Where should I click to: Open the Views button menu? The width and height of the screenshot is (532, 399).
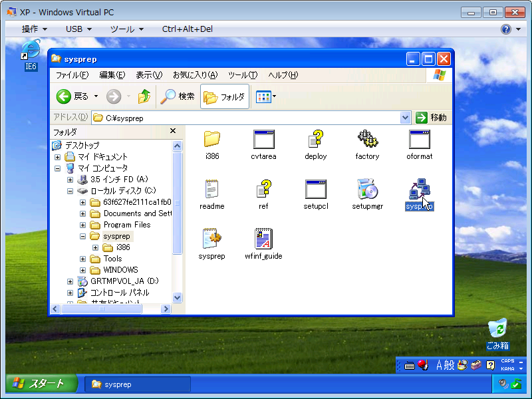click(265, 96)
